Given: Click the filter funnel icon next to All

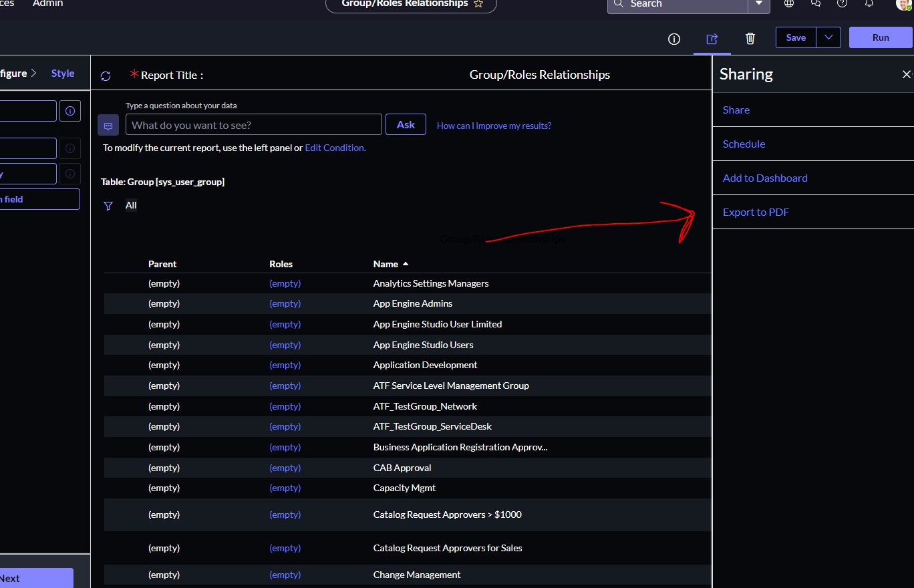Looking at the screenshot, I should pyautogui.click(x=108, y=206).
